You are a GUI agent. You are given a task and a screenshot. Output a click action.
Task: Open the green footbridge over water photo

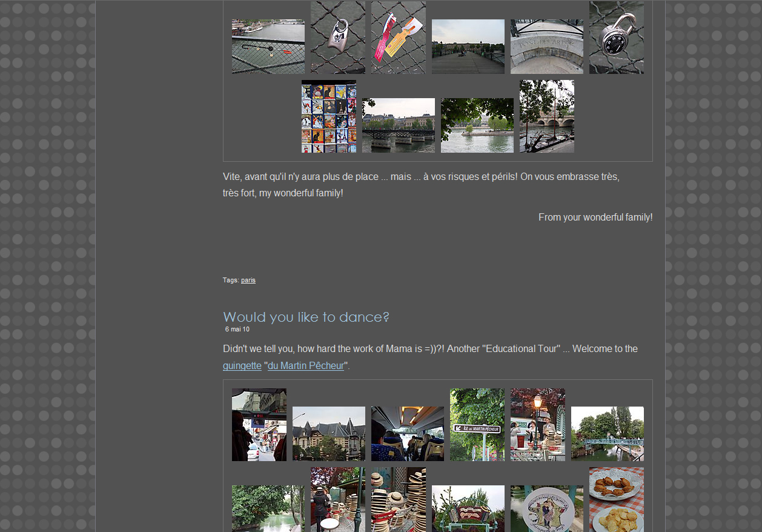click(607, 434)
